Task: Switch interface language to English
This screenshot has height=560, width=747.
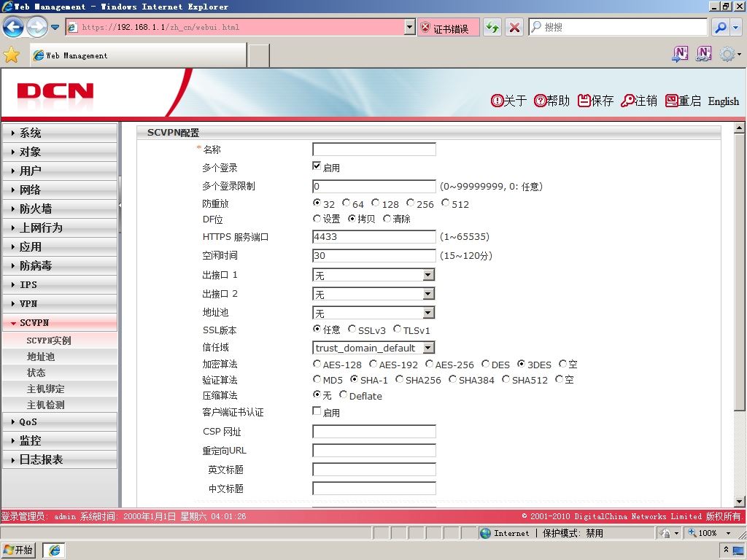Action: tap(723, 101)
